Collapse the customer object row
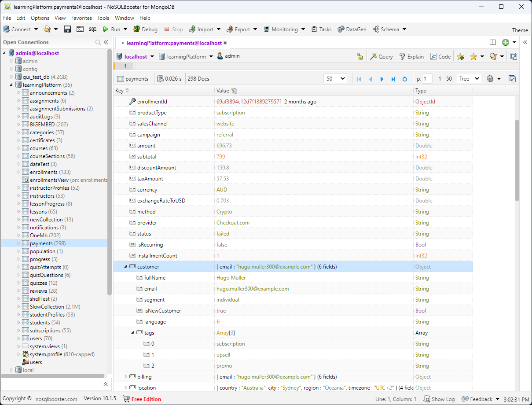 tap(126, 266)
